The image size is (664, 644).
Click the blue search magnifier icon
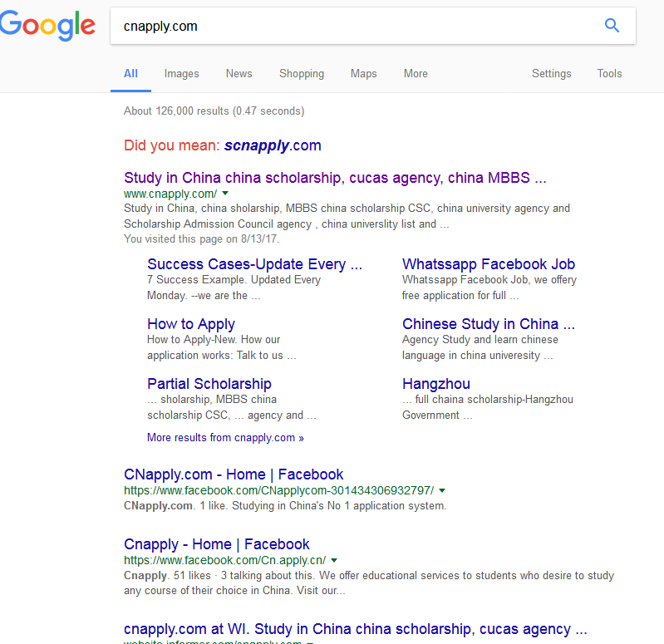(x=612, y=26)
